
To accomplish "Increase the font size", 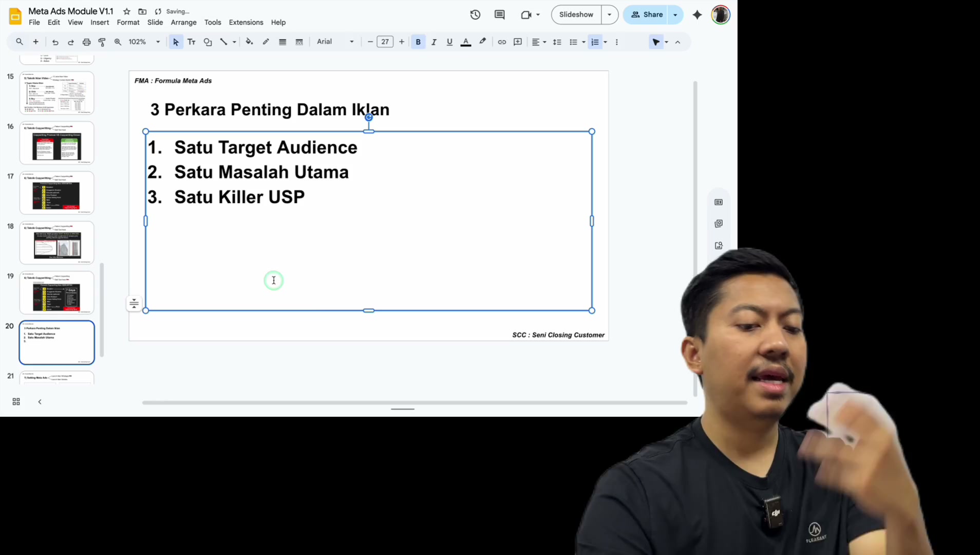I will [x=401, y=42].
